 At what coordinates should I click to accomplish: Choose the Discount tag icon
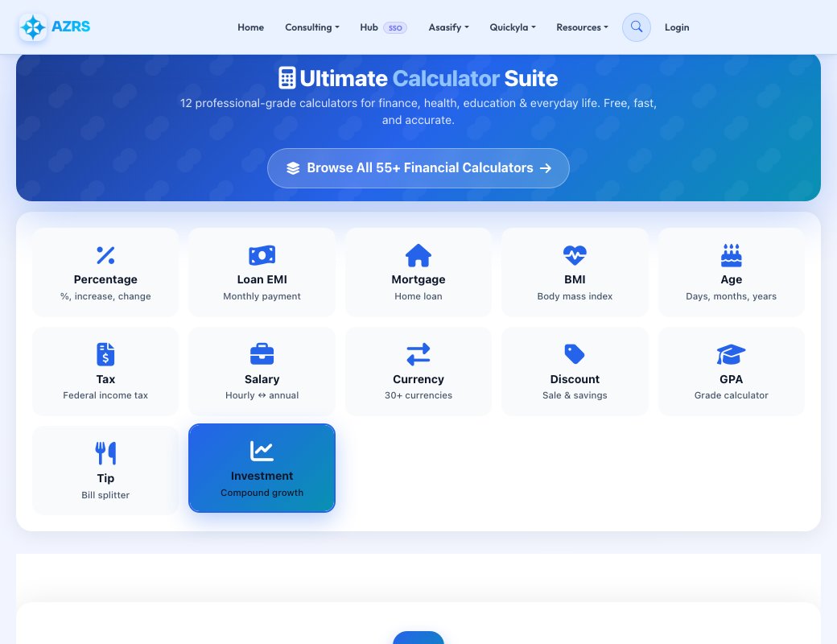575,354
